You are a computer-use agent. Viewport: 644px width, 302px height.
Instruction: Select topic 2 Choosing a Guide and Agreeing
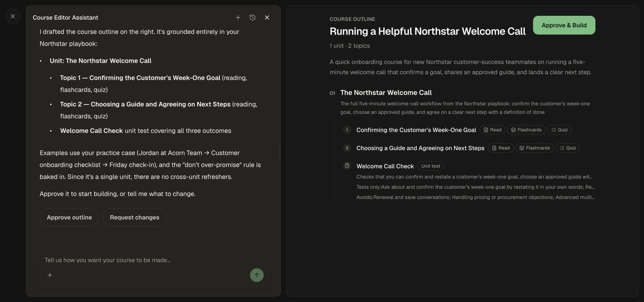coord(420,148)
